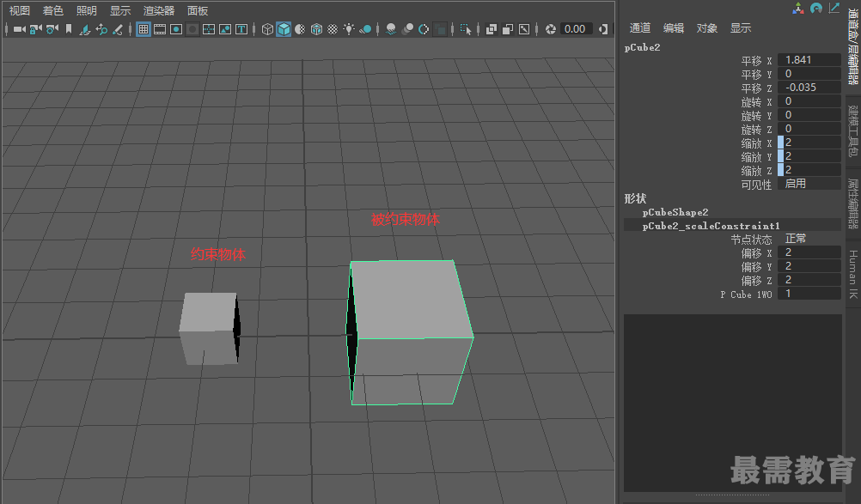The height and width of the screenshot is (504, 861).
Task: Switch to the Human IK side tab
Action: (852, 274)
